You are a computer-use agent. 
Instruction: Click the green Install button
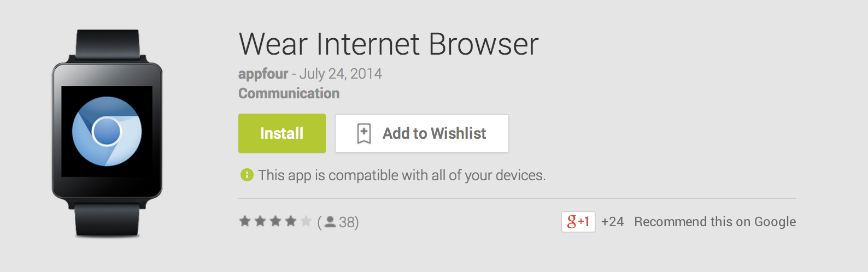click(x=282, y=133)
